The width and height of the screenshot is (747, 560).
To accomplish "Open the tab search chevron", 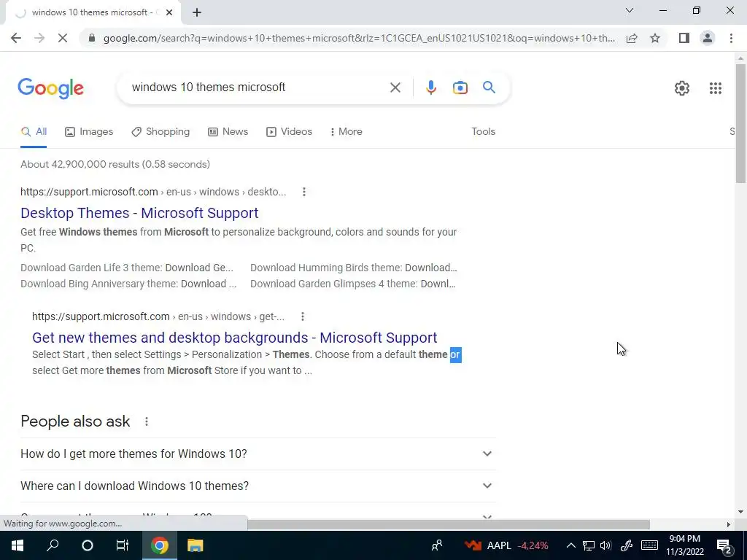I will click(630, 10).
